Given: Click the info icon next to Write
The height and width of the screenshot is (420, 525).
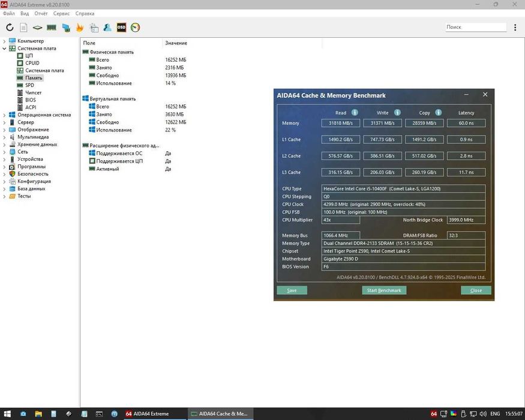Looking at the screenshot, I should coord(397,113).
